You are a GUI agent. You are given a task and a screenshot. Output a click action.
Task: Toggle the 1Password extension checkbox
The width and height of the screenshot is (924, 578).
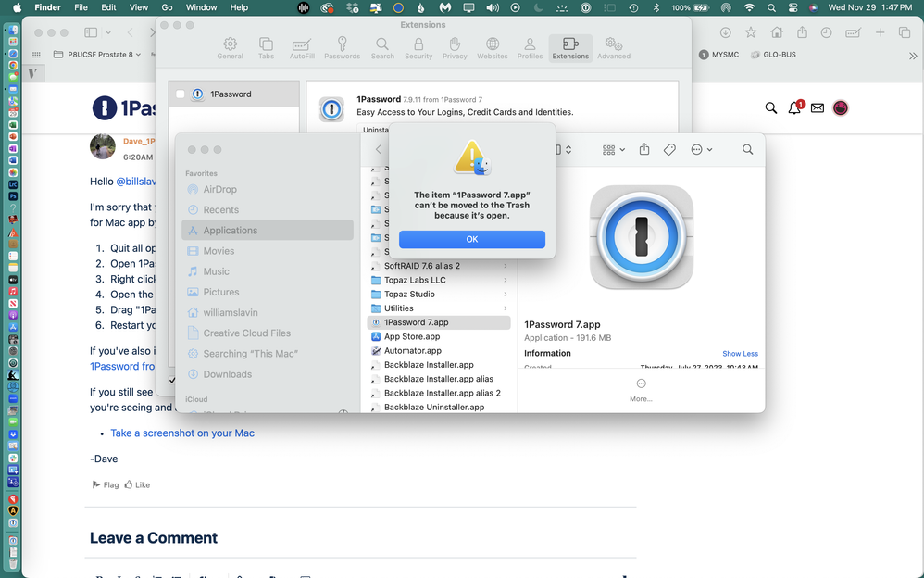pyautogui.click(x=181, y=94)
